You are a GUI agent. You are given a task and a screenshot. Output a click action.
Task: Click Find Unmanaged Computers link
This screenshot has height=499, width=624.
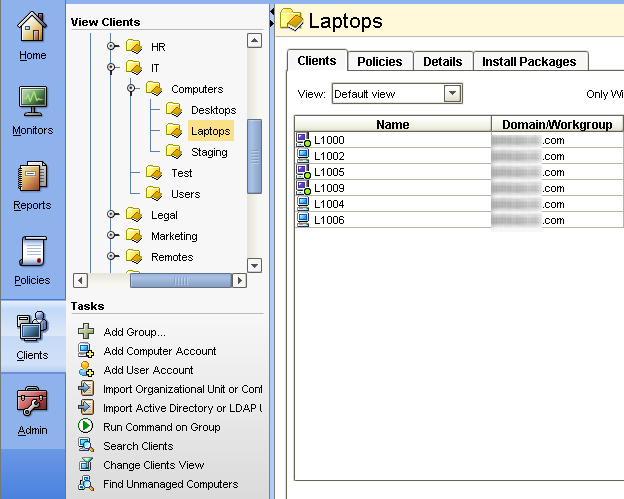click(x=171, y=484)
